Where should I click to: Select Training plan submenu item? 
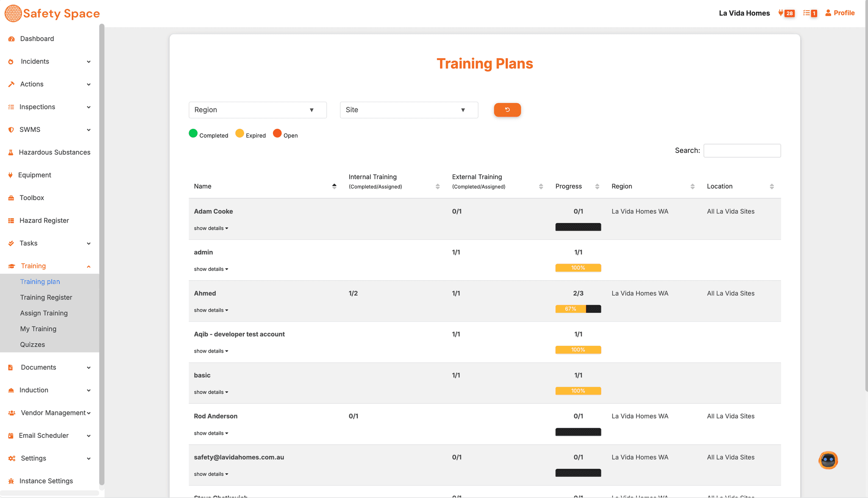[x=40, y=282]
